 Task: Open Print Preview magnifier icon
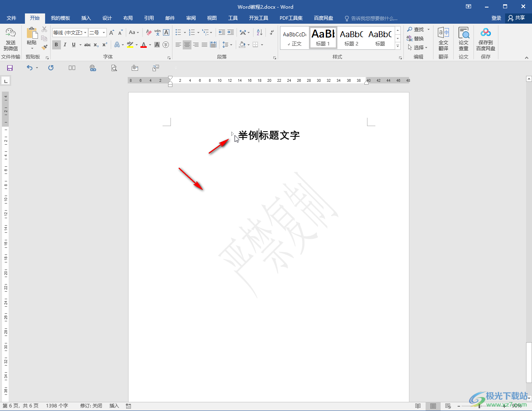point(114,68)
